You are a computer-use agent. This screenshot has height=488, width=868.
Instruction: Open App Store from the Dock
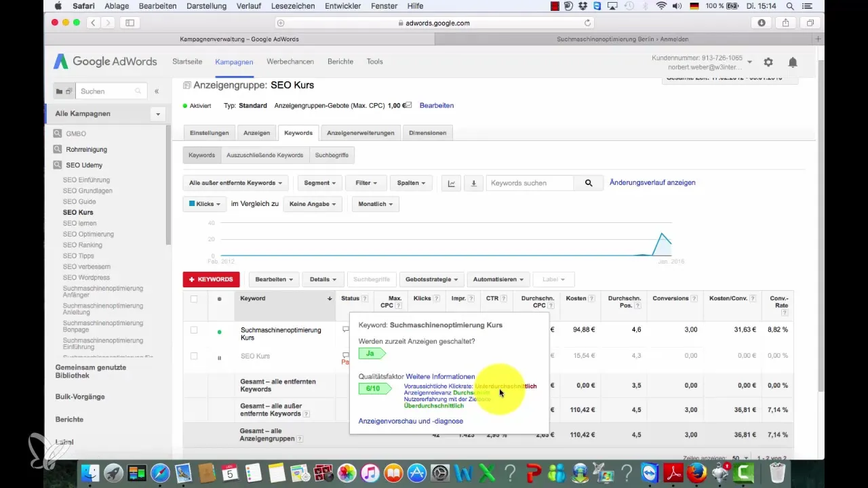[x=418, y=472]
